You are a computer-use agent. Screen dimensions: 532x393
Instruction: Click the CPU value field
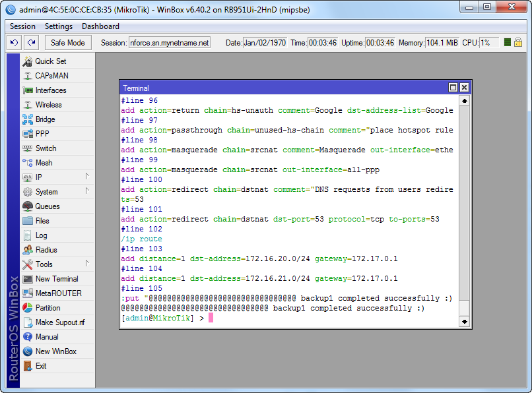pos(489,43)
